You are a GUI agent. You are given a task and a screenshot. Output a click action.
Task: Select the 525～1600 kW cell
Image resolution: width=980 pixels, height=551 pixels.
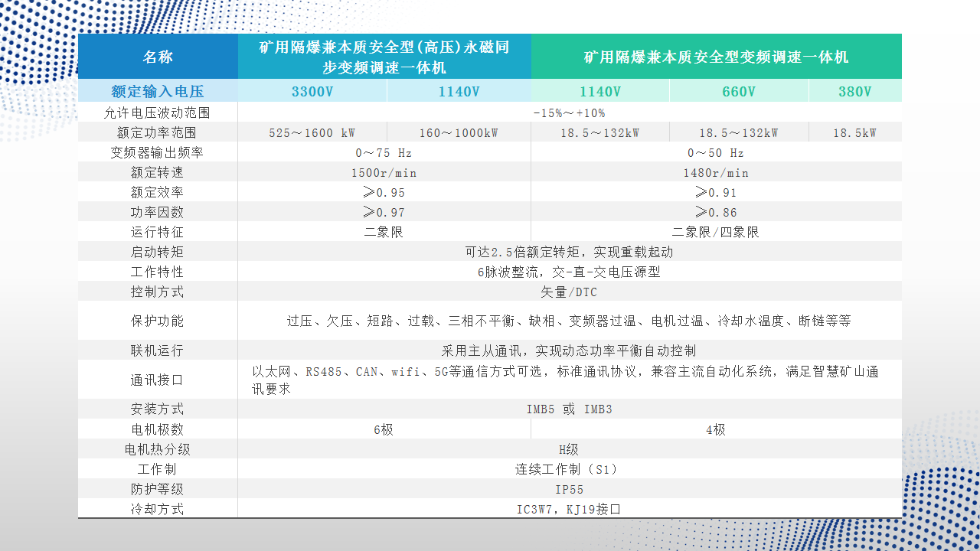pos(312,132)
